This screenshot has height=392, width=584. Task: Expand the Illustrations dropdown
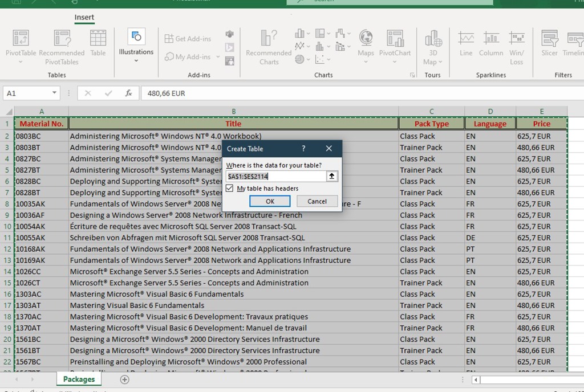(136, 60)
